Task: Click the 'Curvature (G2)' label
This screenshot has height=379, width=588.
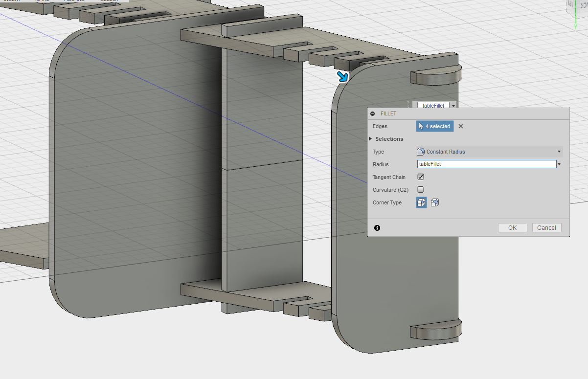Action: [x=390, y=190]
